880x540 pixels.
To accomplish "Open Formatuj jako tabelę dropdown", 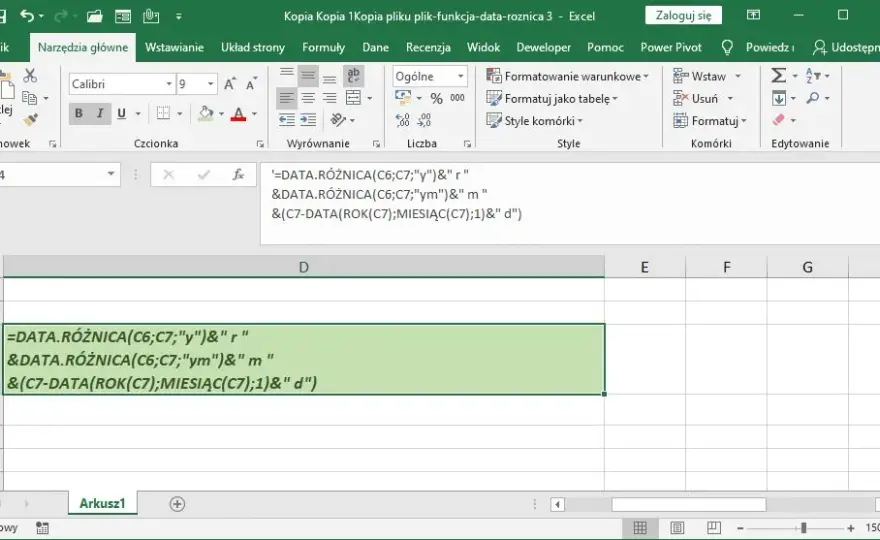I will 552,99.
